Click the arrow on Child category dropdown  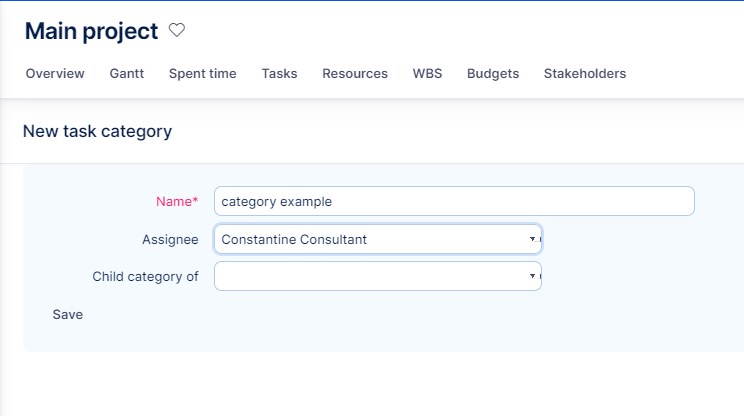coord(532,277)
